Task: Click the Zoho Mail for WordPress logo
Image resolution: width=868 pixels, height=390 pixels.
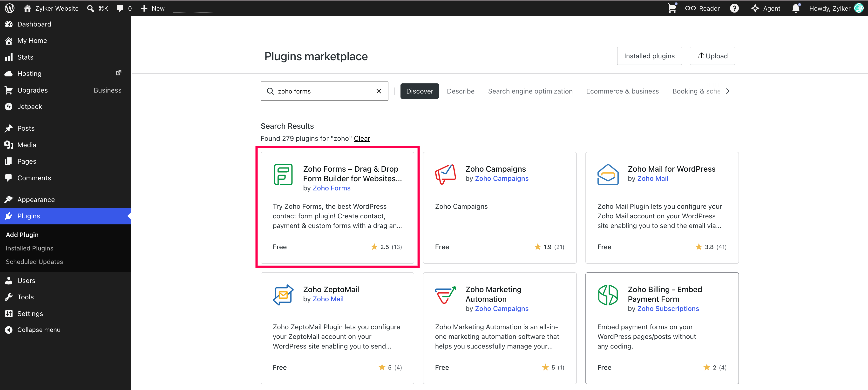Action: click(x=608, y=174)
